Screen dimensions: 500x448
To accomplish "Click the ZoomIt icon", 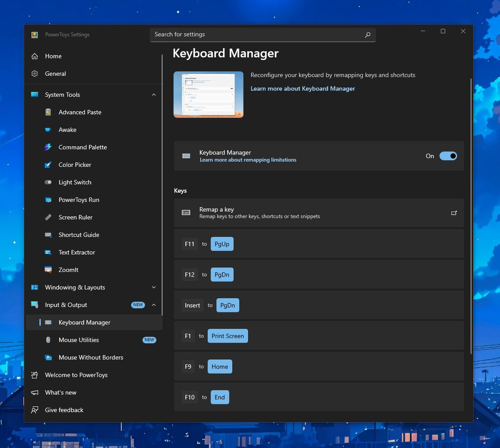I will click(48, 270).
